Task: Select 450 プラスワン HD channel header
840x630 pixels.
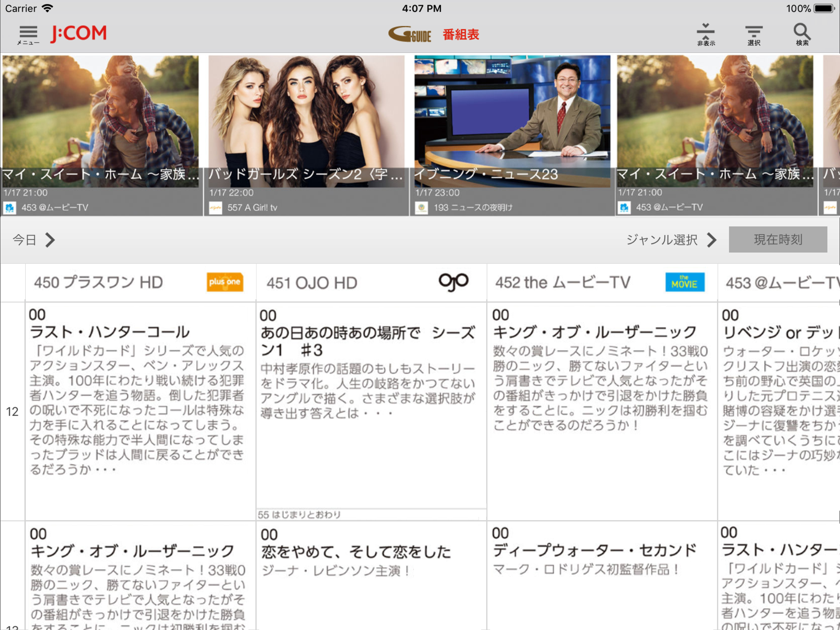Action: pos(99,283)
